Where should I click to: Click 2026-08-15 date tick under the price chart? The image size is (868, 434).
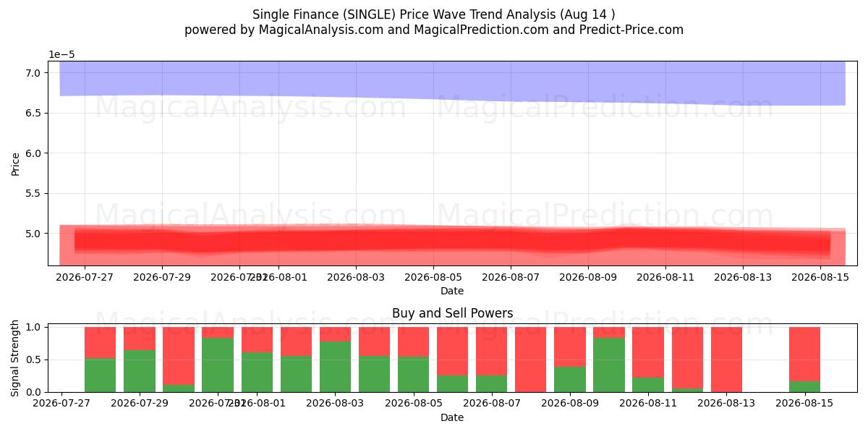[820, 276]
